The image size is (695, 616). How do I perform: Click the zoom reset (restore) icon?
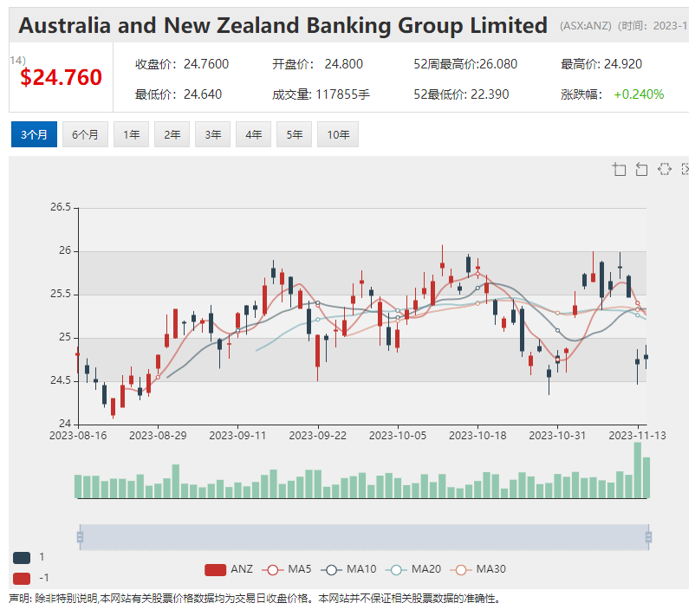pyautogui.click(x=641, y=169)
